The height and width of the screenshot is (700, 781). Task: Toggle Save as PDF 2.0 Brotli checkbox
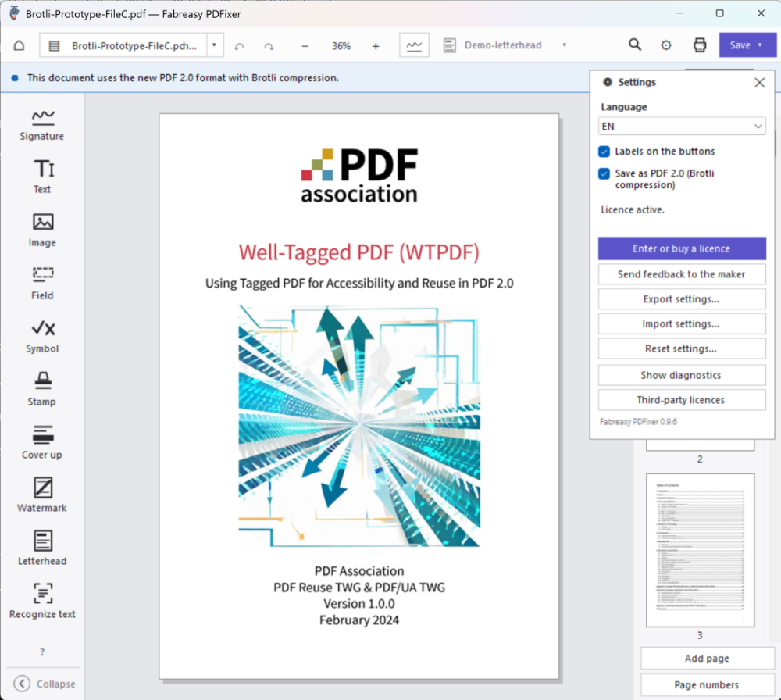(x=604, y=173)
